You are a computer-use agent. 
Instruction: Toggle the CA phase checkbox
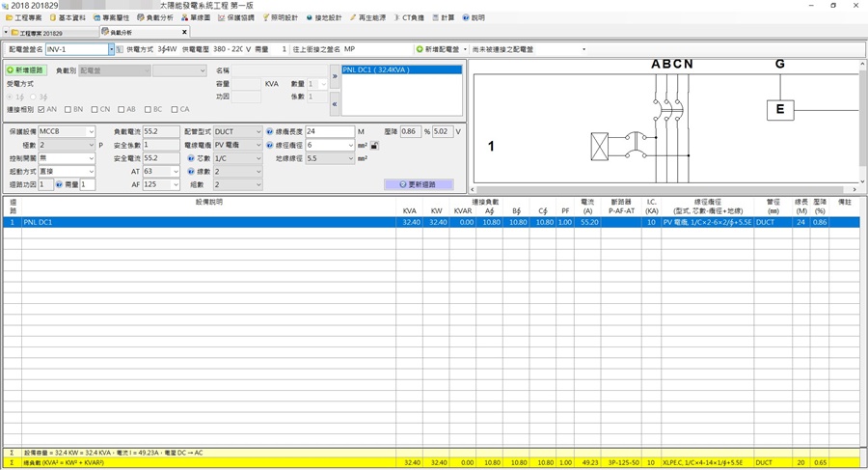click(x=175, y=110)
